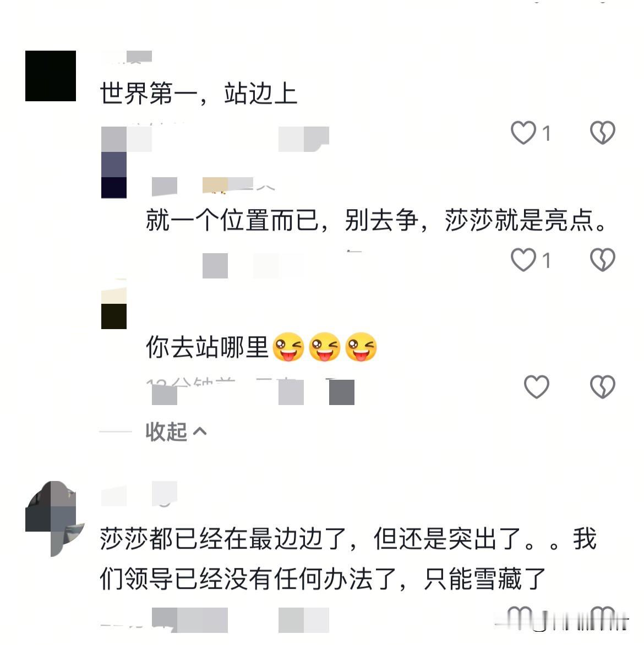644x645 pixels.
Task: Dislike the reply about 莎莎就是亮点
Action: [x=602, y=260]
